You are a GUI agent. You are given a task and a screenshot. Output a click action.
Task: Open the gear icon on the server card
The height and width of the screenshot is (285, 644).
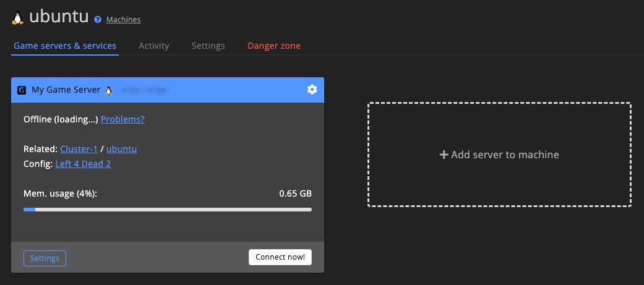tap(312, 90)
